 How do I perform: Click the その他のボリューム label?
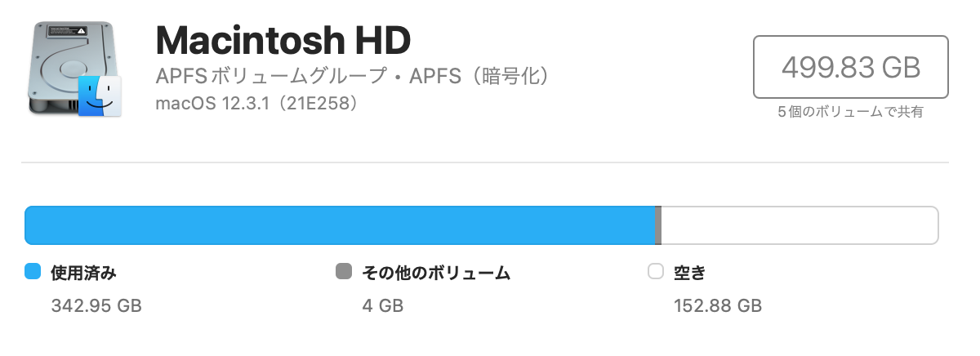[x=436, y=273]
